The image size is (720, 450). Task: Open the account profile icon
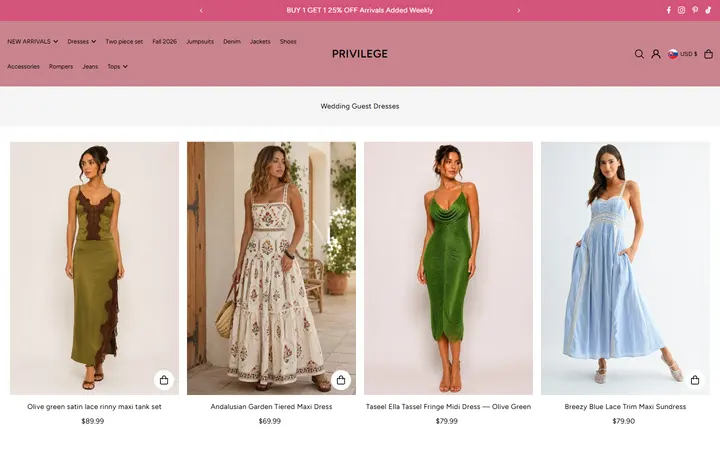pos(656,54)
